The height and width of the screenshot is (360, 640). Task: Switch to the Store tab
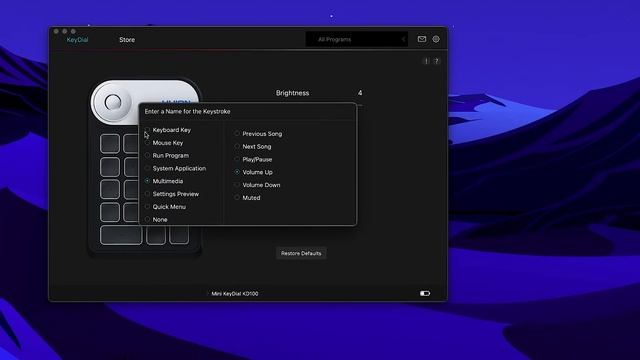[127, 40]
